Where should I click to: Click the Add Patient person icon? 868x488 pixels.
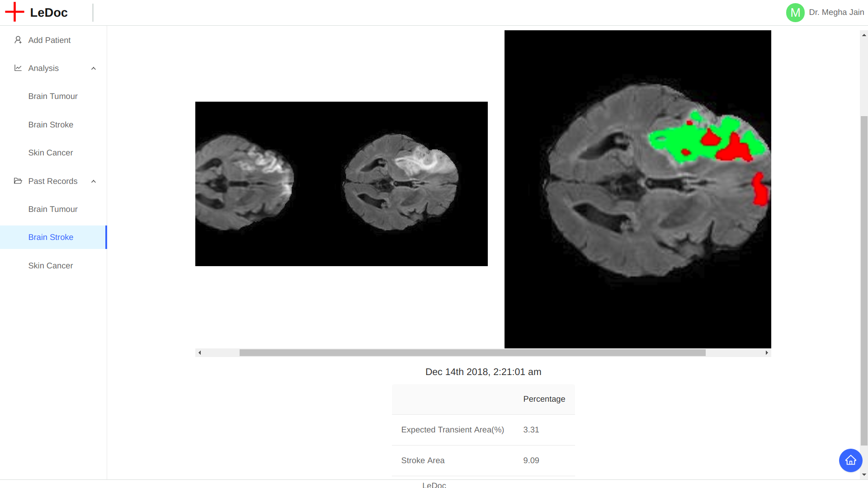click(18, 40)
